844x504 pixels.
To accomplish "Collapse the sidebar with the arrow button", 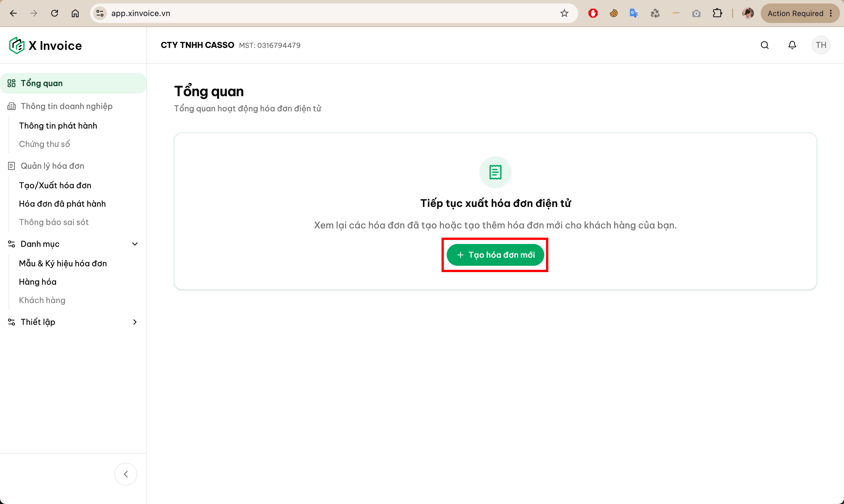I will click(x=126, y=474).
